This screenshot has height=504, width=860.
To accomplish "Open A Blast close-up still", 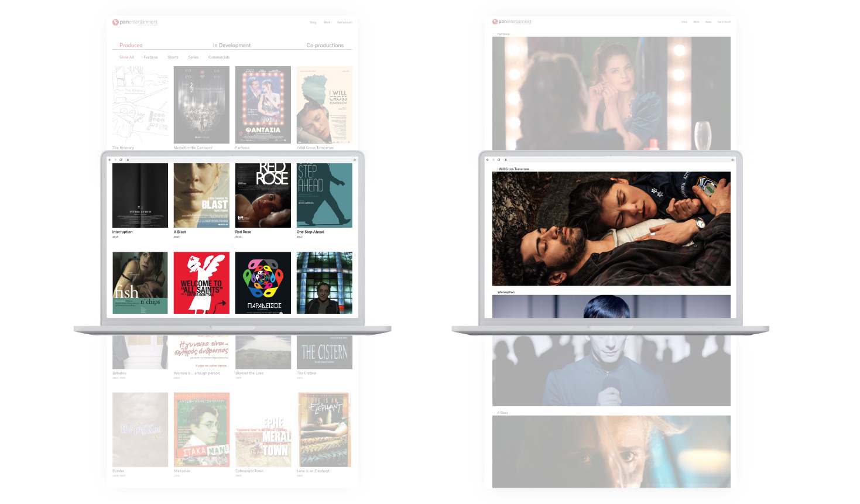I will (x=611, y=451).
